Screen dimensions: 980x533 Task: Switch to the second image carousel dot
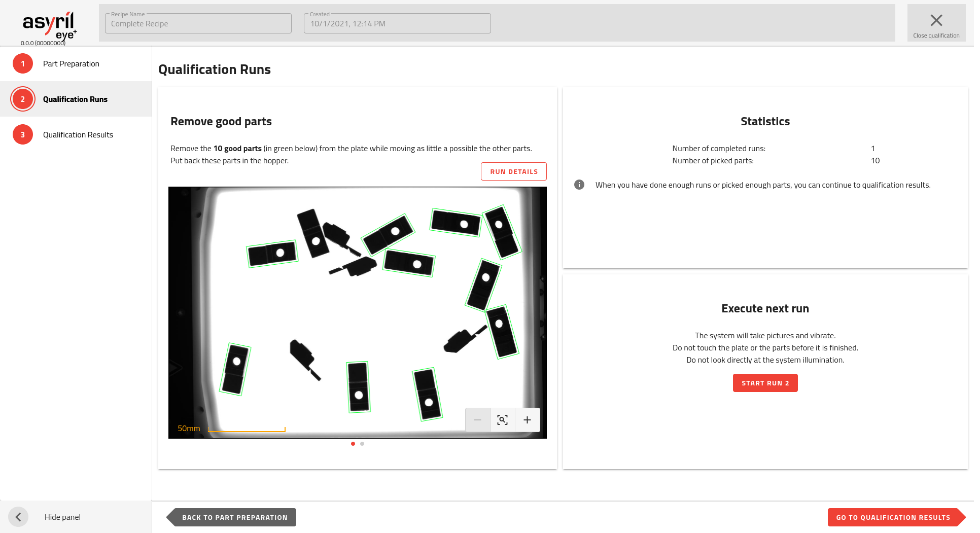362,444
